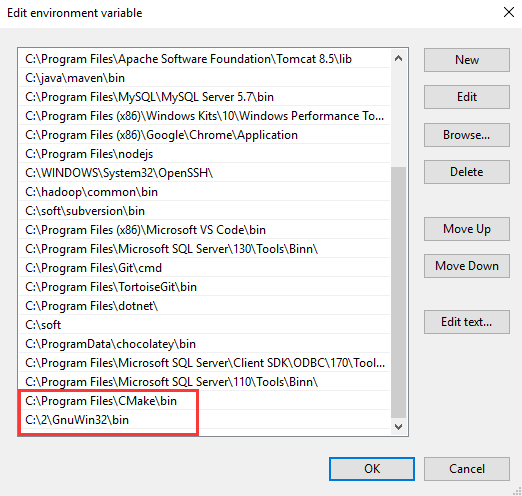Viewport: 522px width, 496px height.
Task: Open the Browse... folder picker
Action: pos(467,135)
